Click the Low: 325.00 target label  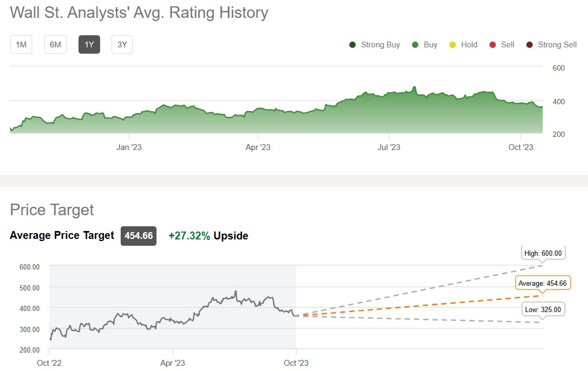543,309
